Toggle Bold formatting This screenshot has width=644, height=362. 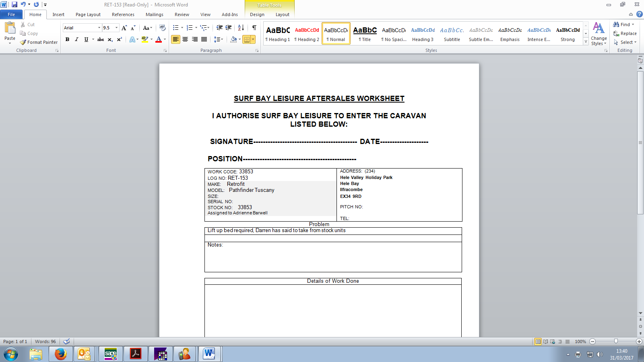(67, 39)
